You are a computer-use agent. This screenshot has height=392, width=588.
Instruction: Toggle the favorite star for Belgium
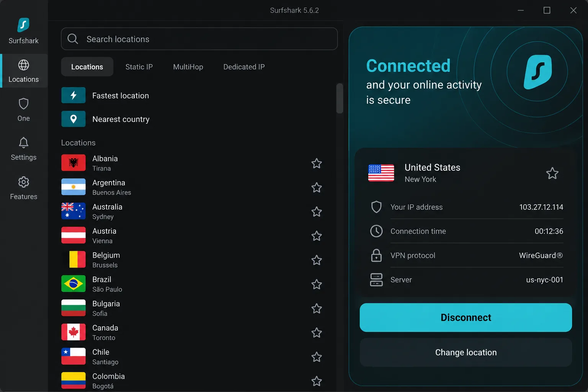point(317,260)
